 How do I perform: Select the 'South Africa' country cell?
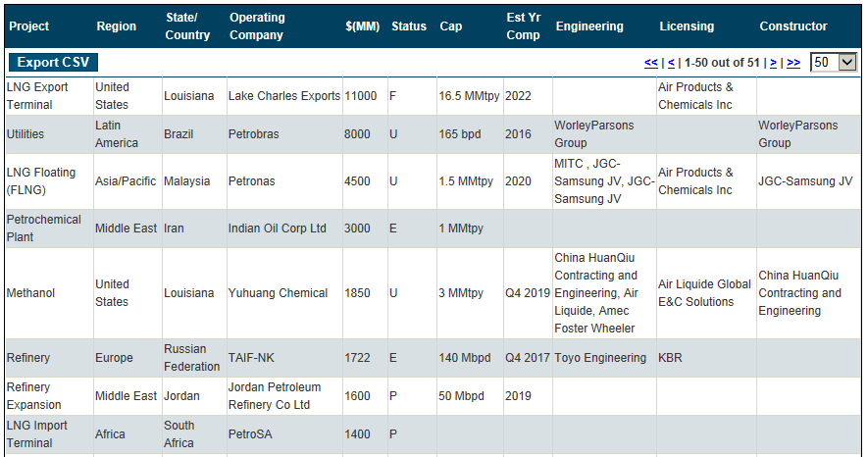point(194,434)
